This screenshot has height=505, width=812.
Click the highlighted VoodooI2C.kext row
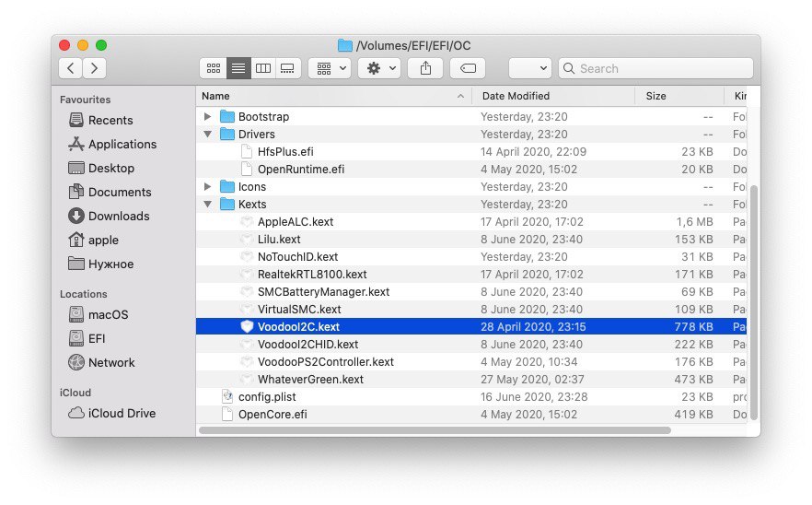(471, 326)
